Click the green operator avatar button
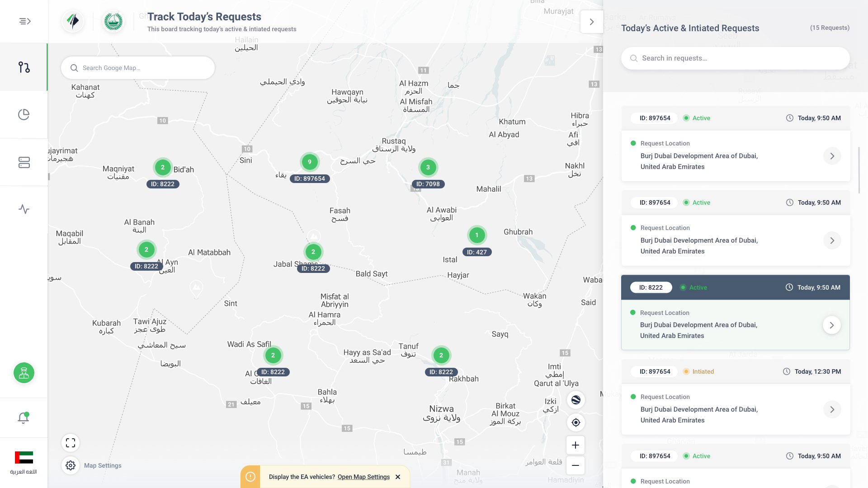 (x=24, y=373)
